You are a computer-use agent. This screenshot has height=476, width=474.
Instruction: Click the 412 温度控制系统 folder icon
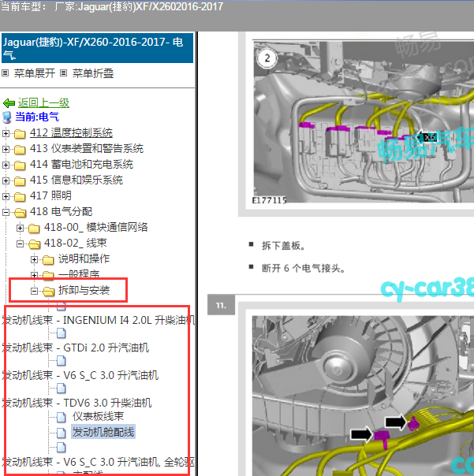point(20,133)
